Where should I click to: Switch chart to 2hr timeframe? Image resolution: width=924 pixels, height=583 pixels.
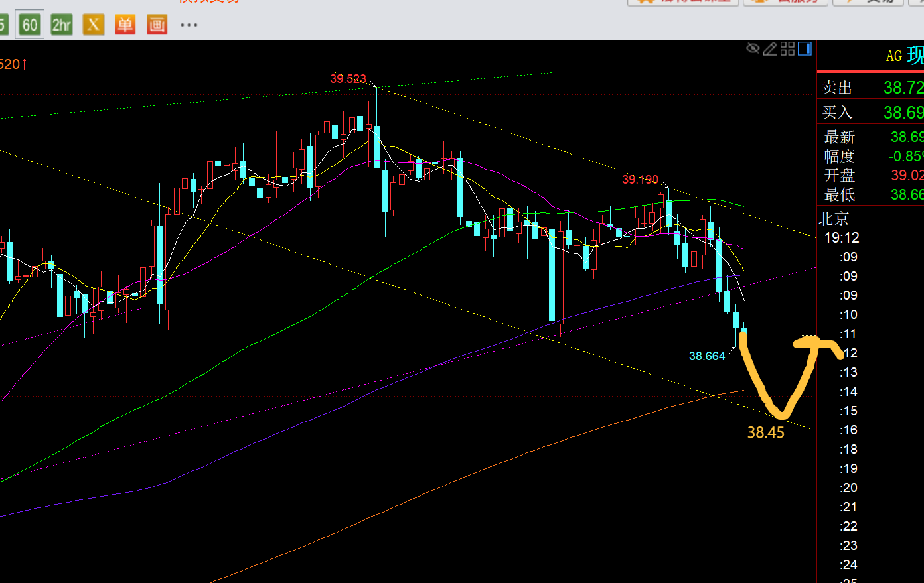(62, 25)
